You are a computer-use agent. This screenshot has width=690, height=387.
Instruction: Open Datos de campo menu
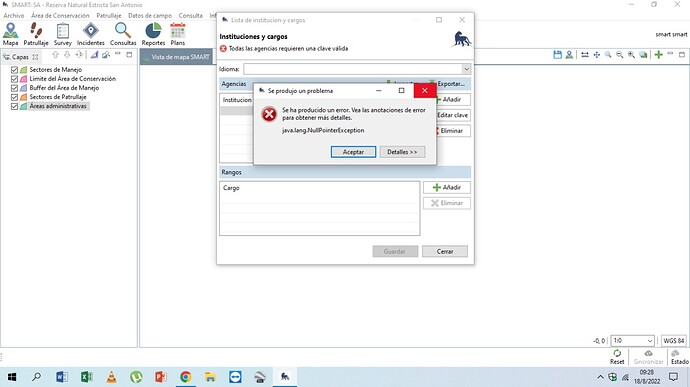[x=150, y=15]
